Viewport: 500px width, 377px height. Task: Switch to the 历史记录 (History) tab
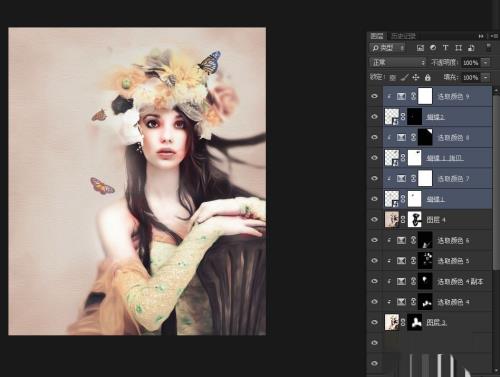(x=403, y=36)
